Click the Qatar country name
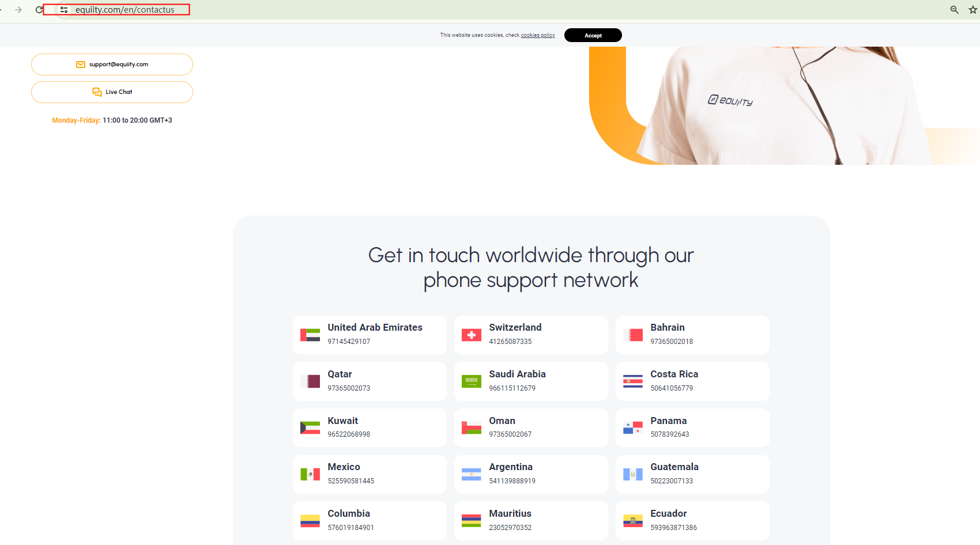 (x=340, y=374)
